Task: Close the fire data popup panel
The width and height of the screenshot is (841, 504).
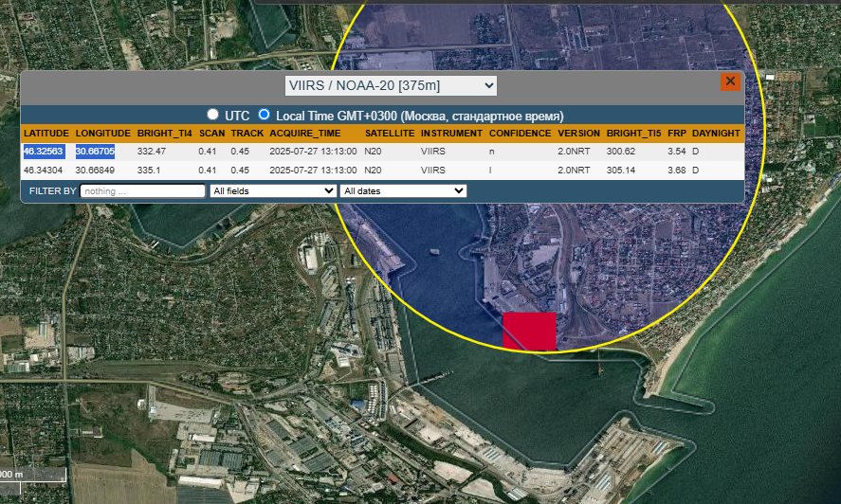Action: pyautogui.click(x=730, y=81)
